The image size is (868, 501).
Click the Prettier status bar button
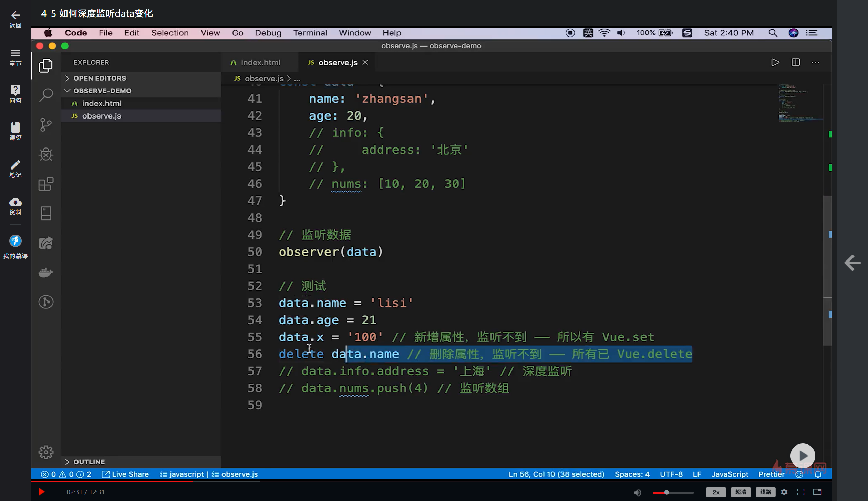click(771, 474)
